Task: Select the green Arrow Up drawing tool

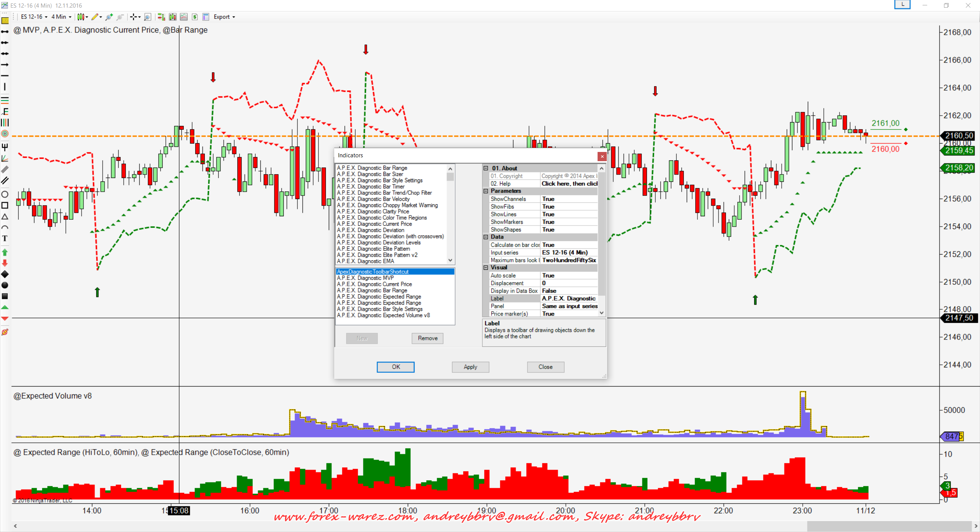Action: click(5, 252)
